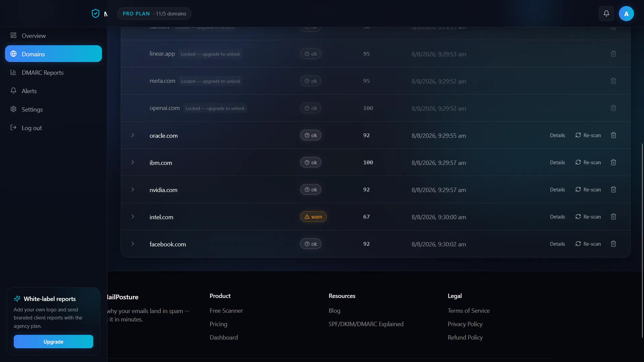Image resolution: width=644 pixels, height=362 pixels.
Task: Re-scan the ibm.com domain
Action: 588,162
